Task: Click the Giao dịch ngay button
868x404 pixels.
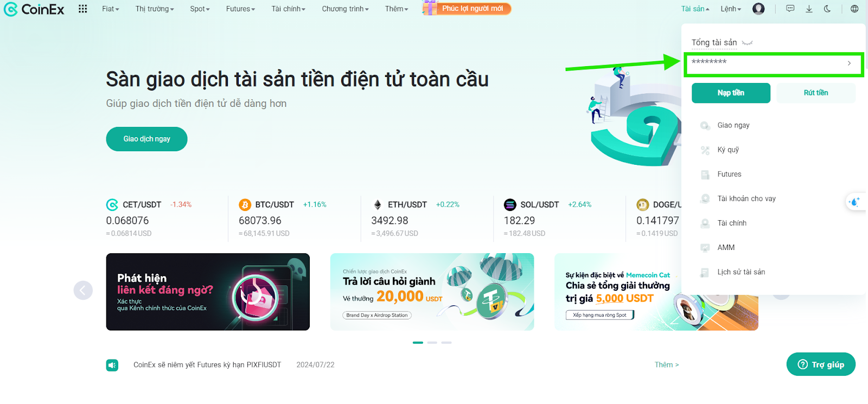Action: pos(146,139)
